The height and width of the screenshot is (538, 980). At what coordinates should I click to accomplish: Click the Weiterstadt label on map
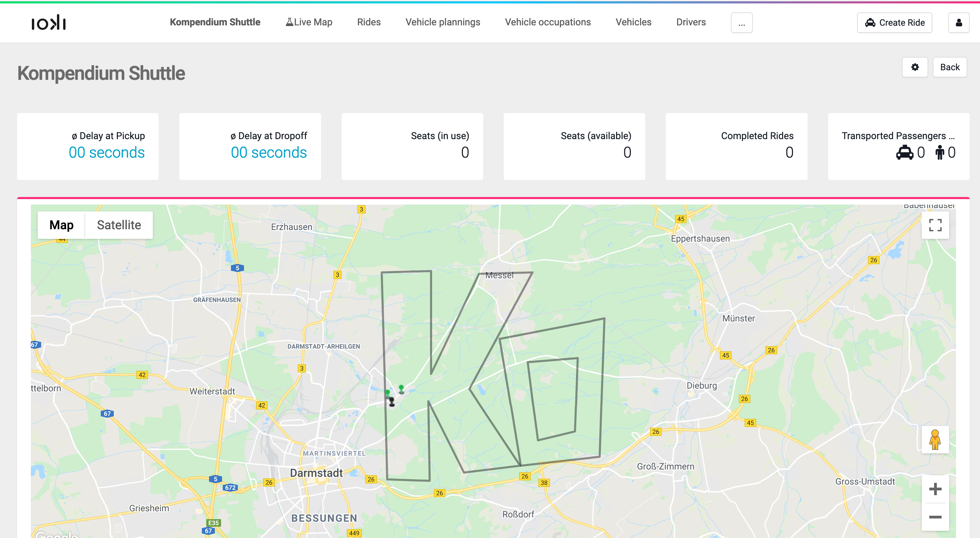(212, 391)
